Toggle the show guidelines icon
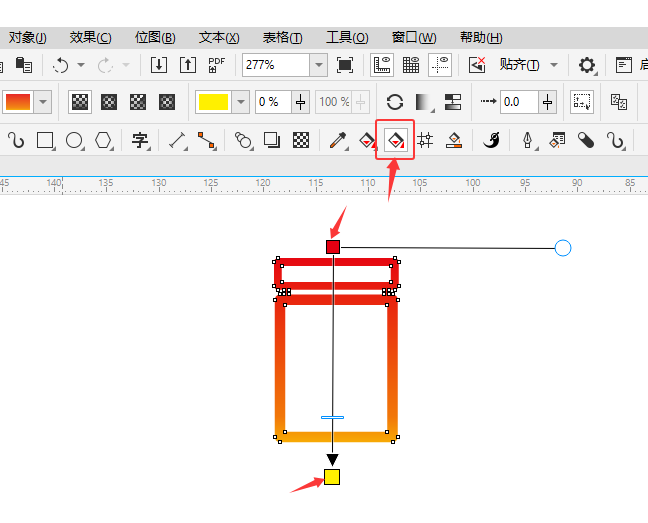The height and width of the screenshot is (523, 648). [440, 65]
